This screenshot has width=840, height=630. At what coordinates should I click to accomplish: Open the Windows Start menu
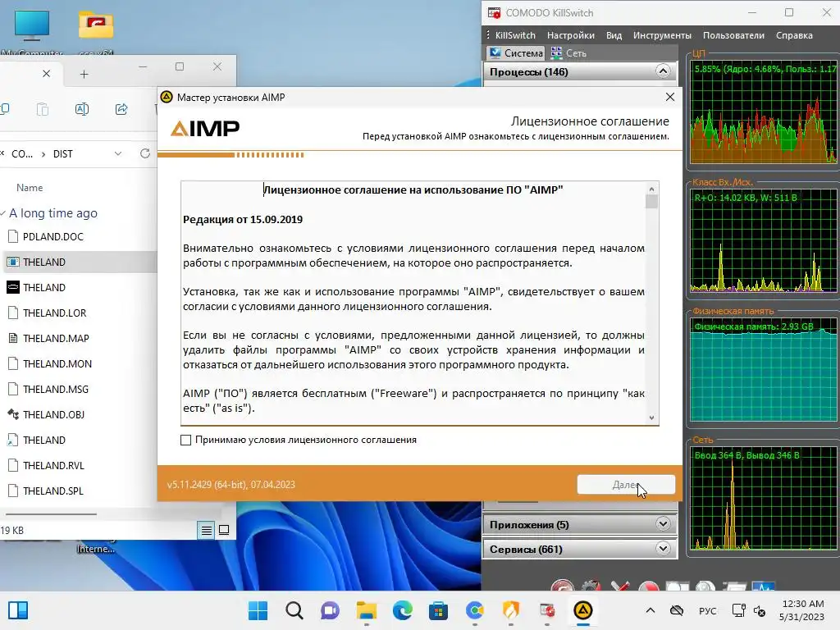tap(258, 610)
